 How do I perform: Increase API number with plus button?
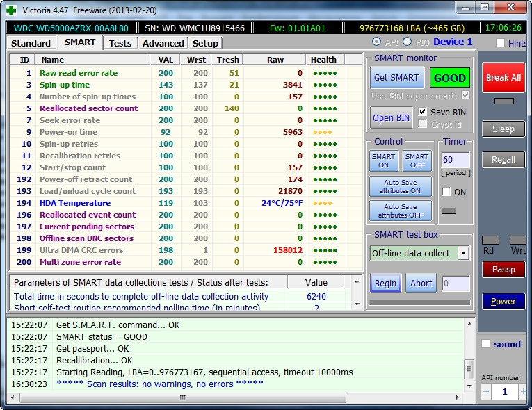point(522,391)
